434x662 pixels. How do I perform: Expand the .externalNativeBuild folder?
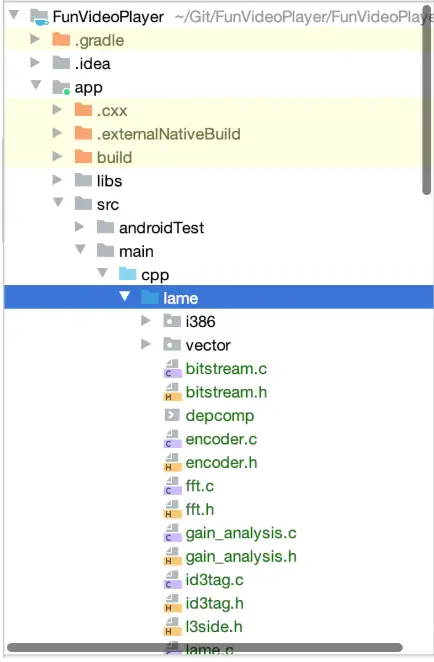[57, 133]
